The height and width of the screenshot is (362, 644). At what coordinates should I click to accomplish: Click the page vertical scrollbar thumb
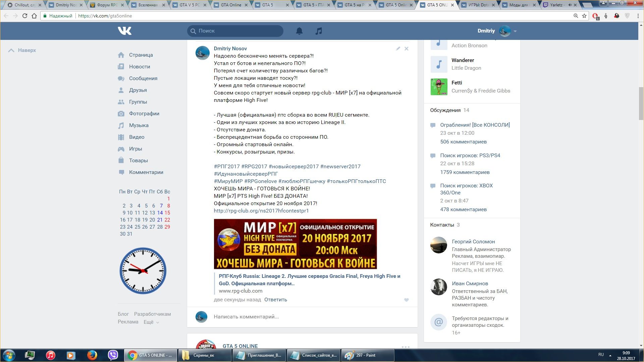point(641,103)
